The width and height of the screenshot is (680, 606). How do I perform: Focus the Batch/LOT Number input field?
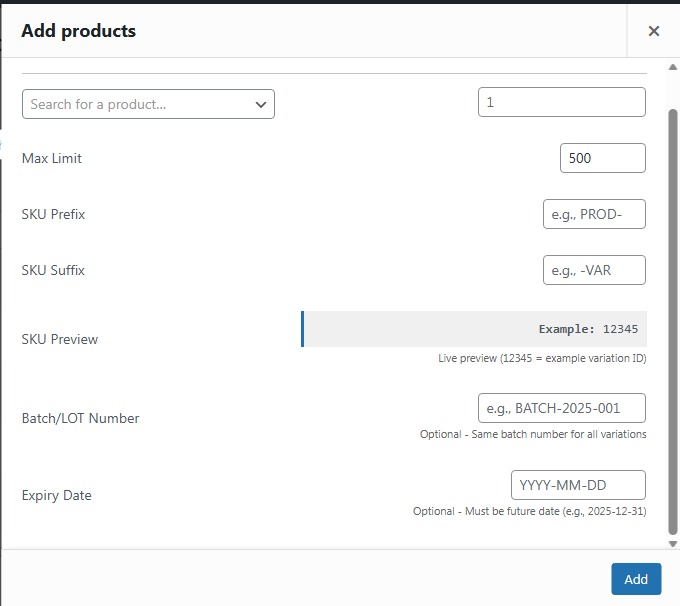coord(561,408)
